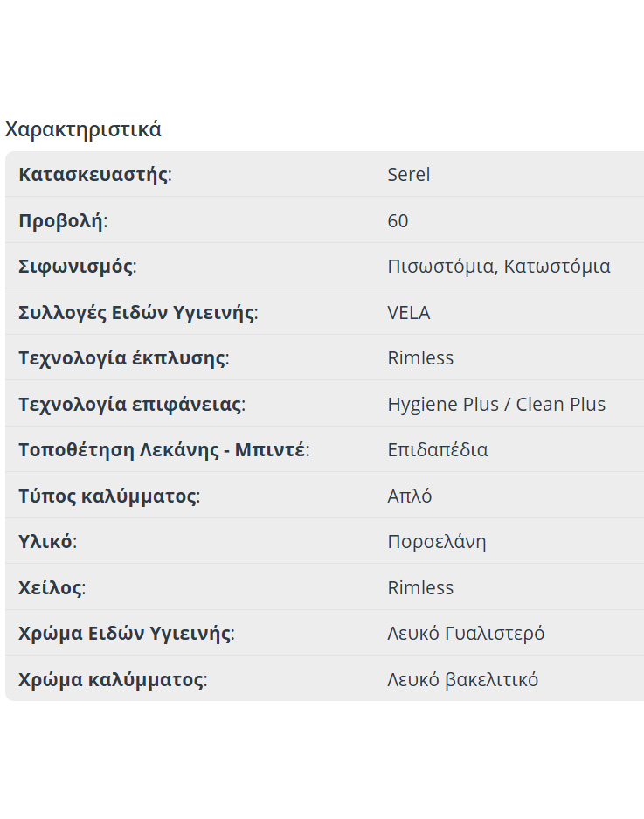Screen dimensions: 644x819
Task: Click the Συλλογές Ειδών Υγιεινής label
Action: click(x=138, y=312)
